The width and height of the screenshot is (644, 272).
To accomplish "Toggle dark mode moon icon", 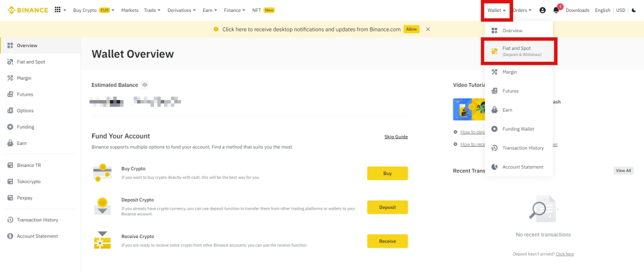I will click(x=634, y=10).
